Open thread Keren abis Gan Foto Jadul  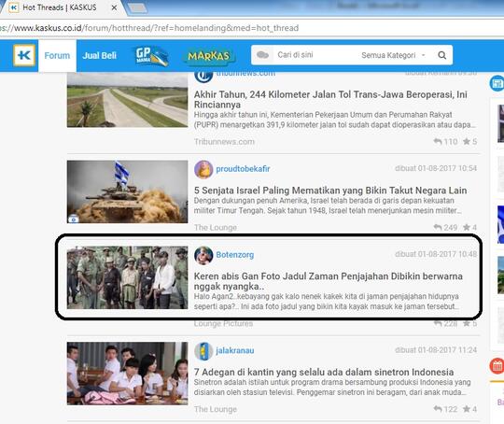pyautogui.click(x=329, y=281)
